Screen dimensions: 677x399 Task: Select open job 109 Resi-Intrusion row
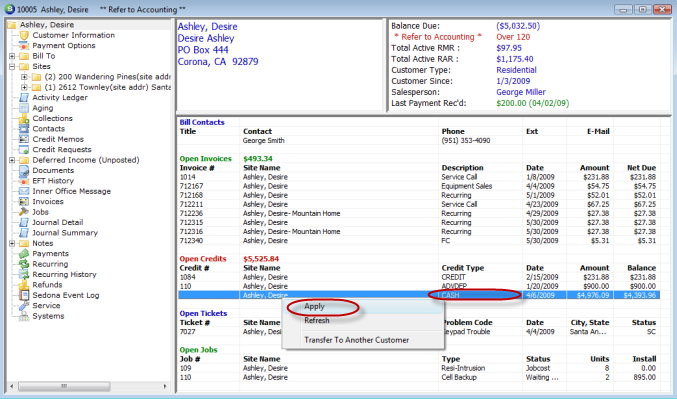point(418,368)
